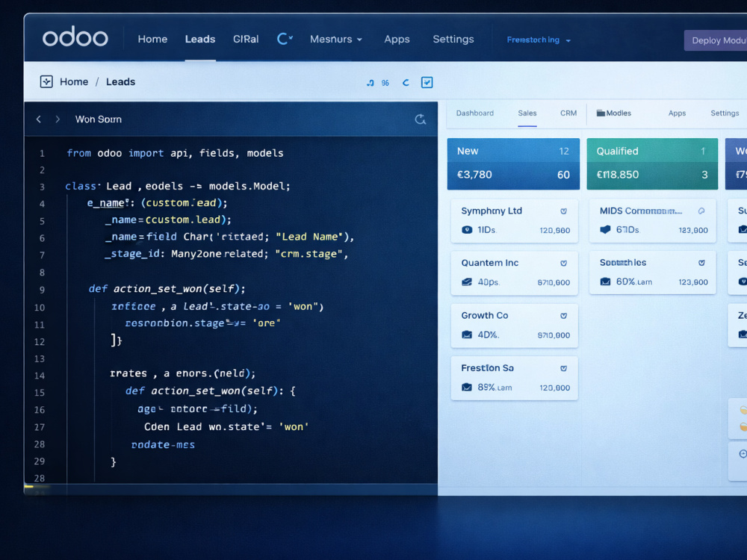Click the mail icon on Growth Co card
This screenshot has width=747, height=560.
467,335
